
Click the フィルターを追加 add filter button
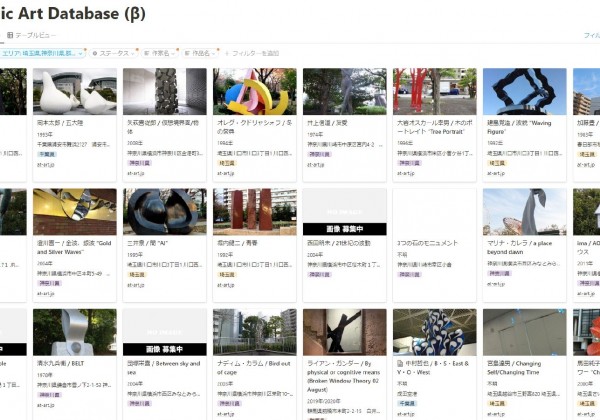251,54
